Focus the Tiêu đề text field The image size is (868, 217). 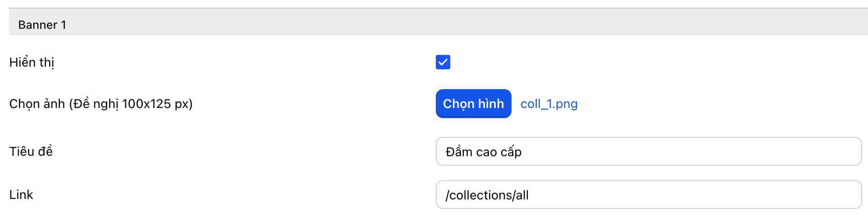point(648,152)
